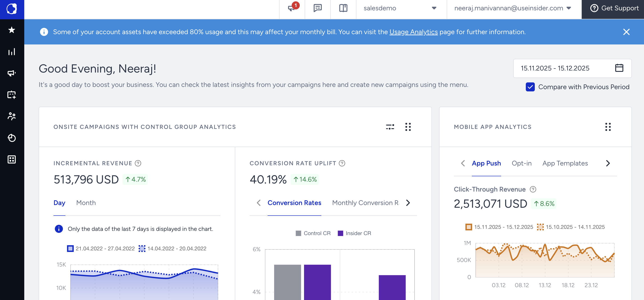Open the documentation book icon
This screenshot has height=300, width=644.
tap(343, 9)
